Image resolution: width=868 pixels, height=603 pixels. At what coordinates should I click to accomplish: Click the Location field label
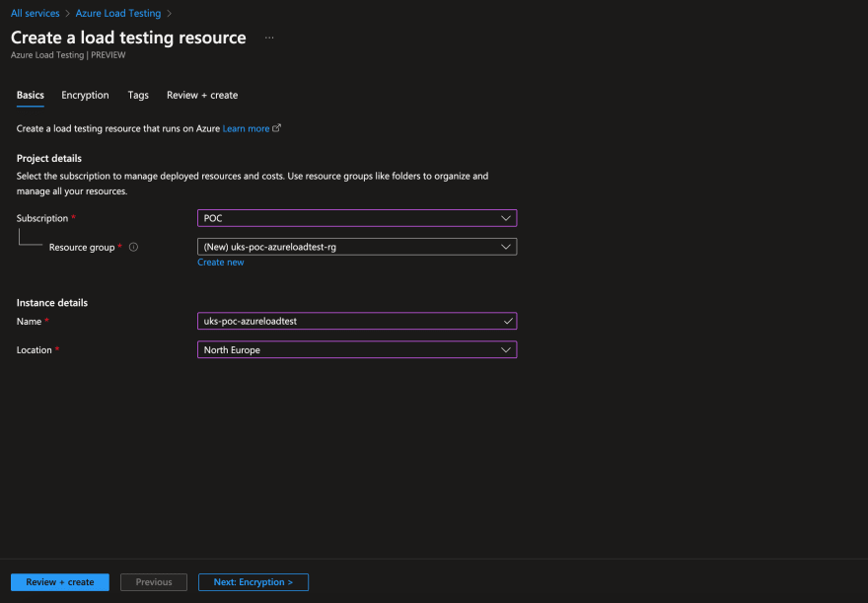click(34, 350)
